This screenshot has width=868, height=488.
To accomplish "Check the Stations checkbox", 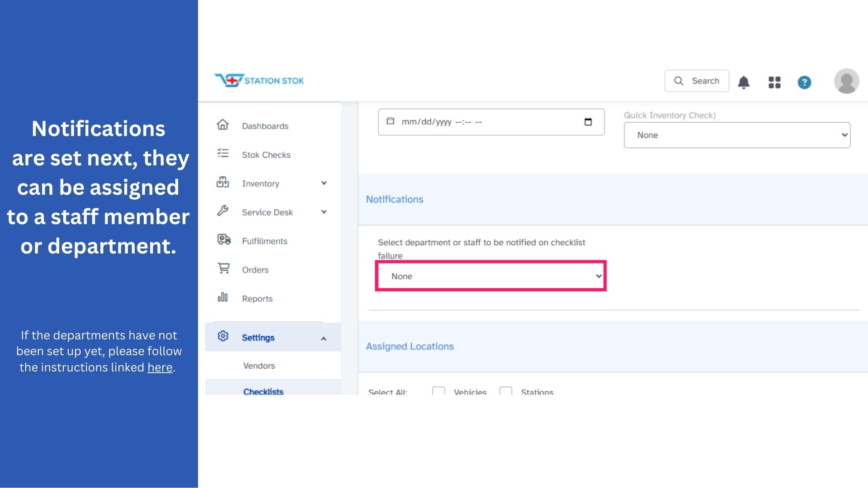I will 505,391.
